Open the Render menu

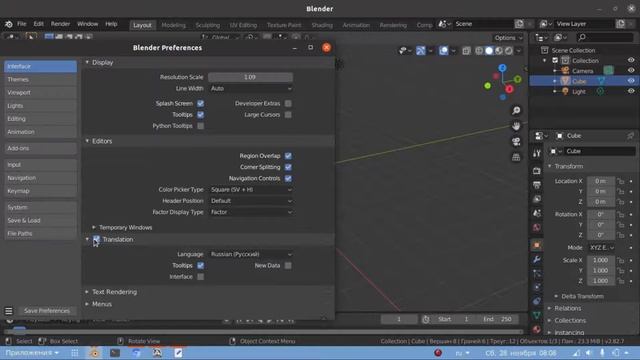60,24
